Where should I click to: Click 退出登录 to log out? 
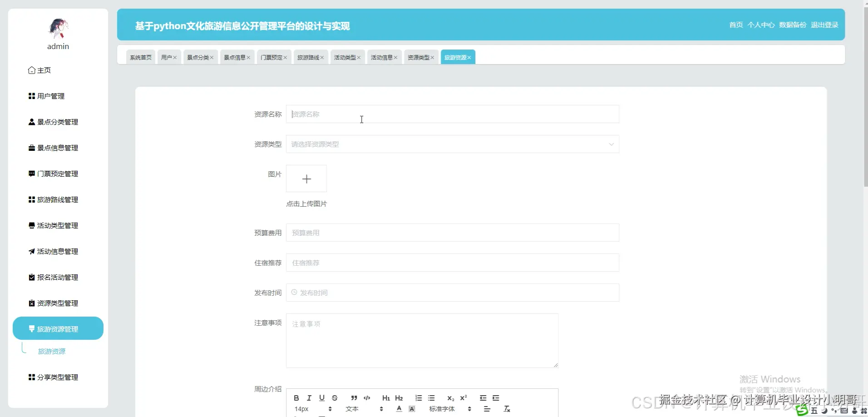[x=824, y=25]
